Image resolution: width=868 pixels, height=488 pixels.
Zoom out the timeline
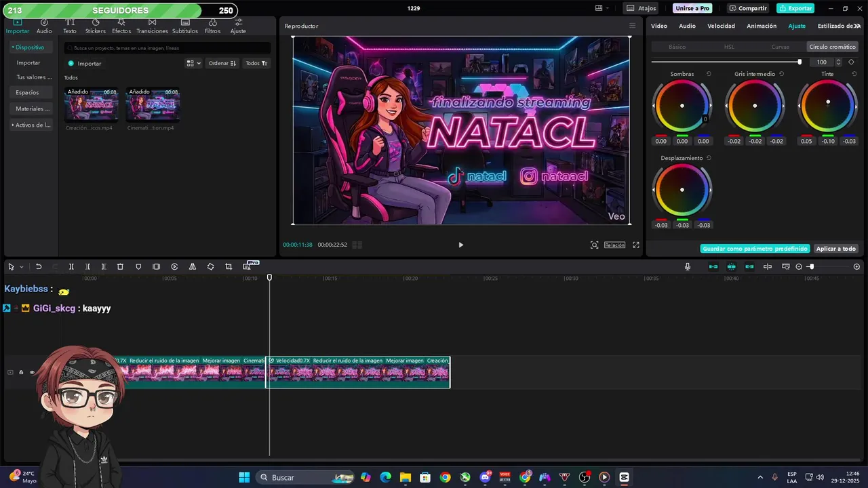tap(799, 267)
